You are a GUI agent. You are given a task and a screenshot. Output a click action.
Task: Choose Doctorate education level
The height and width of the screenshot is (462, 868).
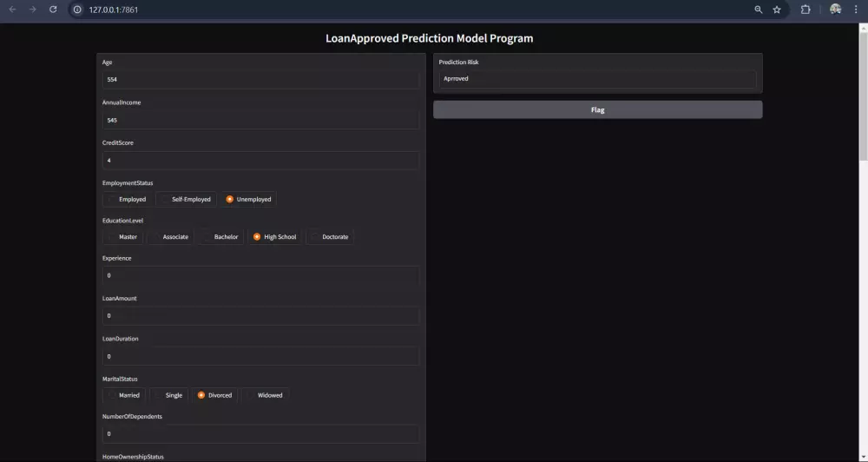(330, 237)
